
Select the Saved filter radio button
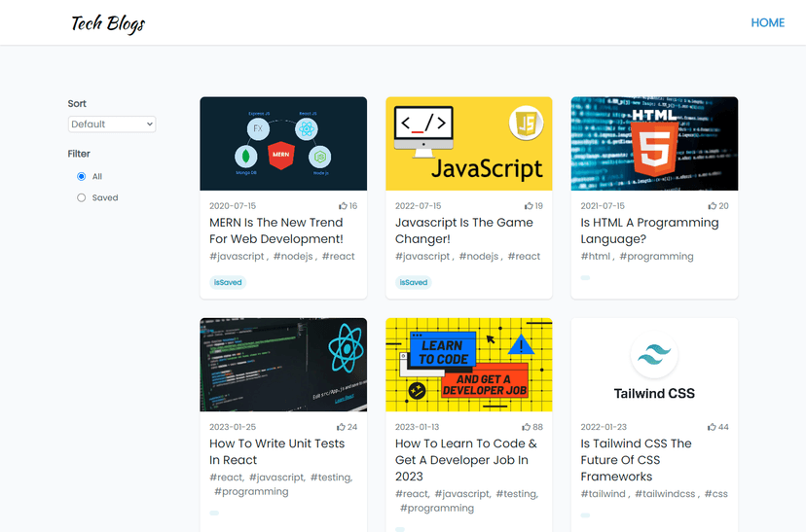click(x=81, y=197)
